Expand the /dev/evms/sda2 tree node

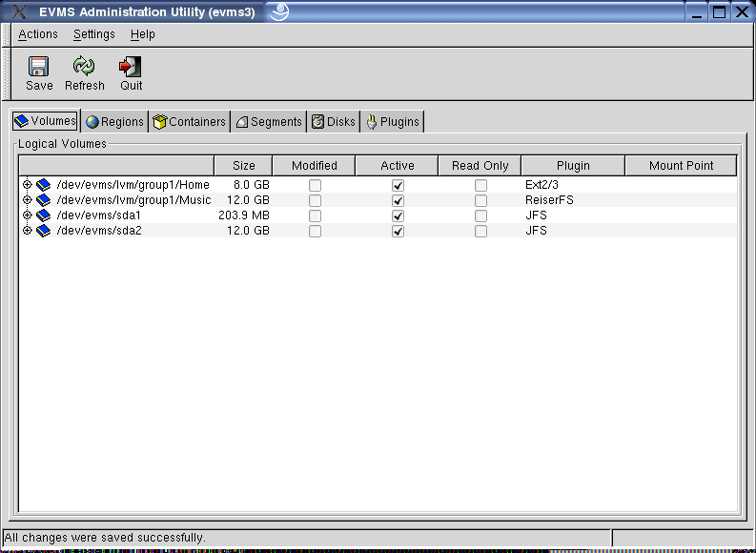pyautogui.click(x=27, y=231)
